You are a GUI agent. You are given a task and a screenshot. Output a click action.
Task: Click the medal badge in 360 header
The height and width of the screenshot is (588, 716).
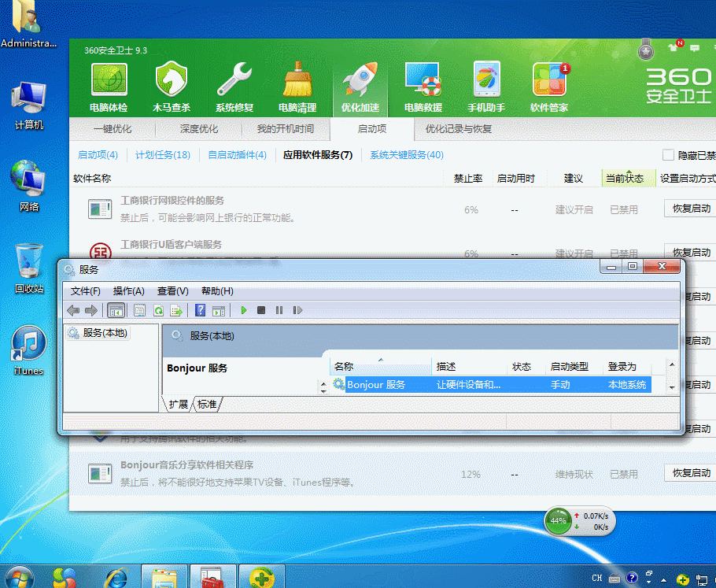(x=646, y=50)
